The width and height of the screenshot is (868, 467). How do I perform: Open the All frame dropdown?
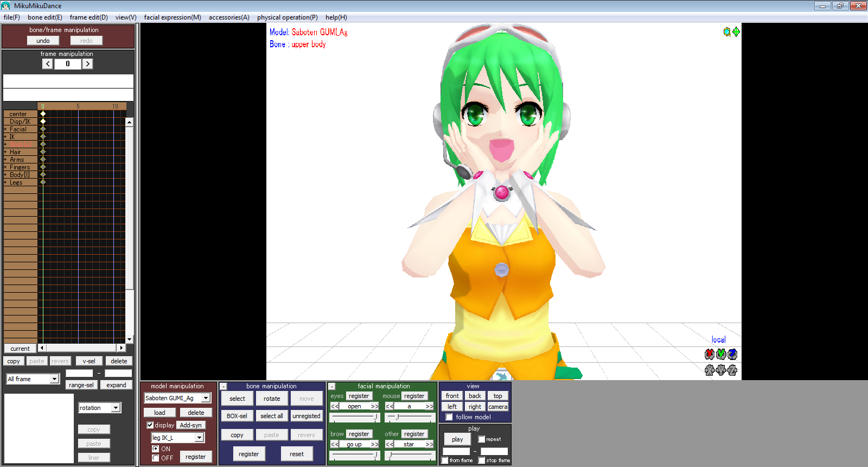(x=54, y=379)
